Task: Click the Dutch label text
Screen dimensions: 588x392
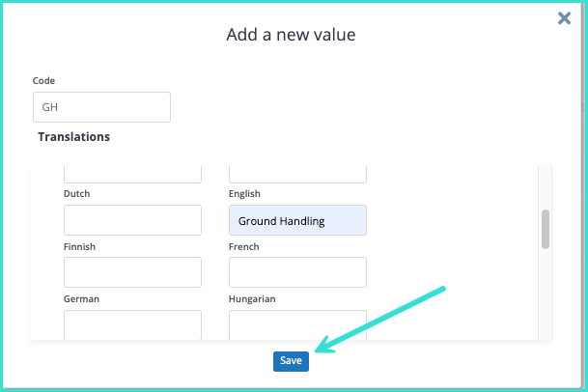Action: [x=77, y=194]
